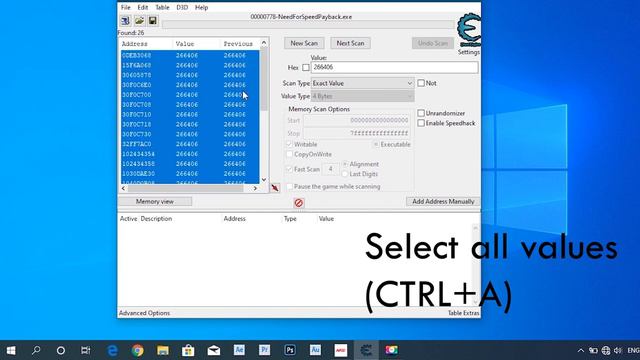The width and height of the screenshot is (640, 360).
Task: Check Pause the game while scanning
Action: 289,187
